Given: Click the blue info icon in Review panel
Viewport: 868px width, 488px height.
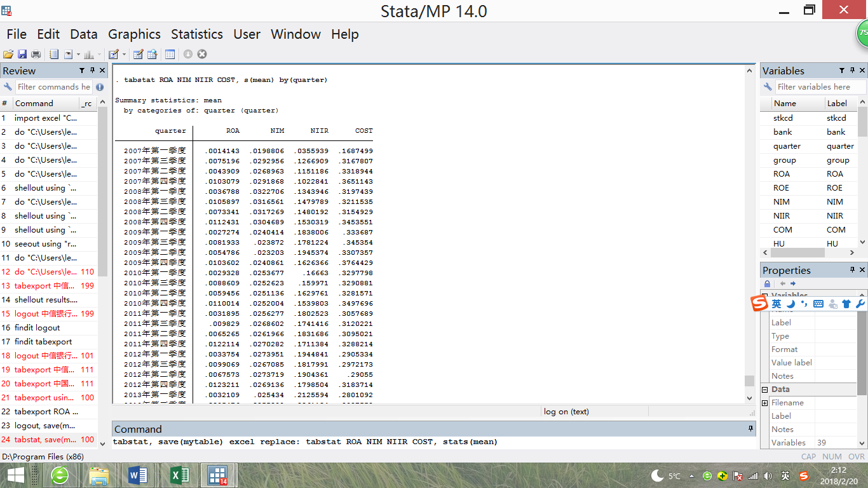Looking at the screenshot, I should [x=100, y=87].
